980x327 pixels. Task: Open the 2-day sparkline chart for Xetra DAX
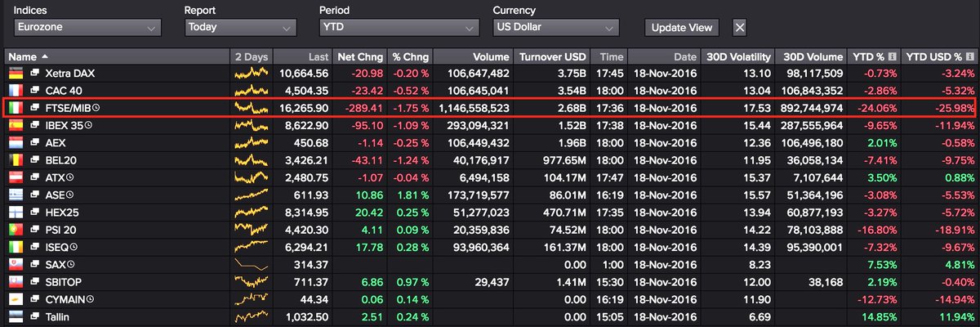[x=251, y=74]
